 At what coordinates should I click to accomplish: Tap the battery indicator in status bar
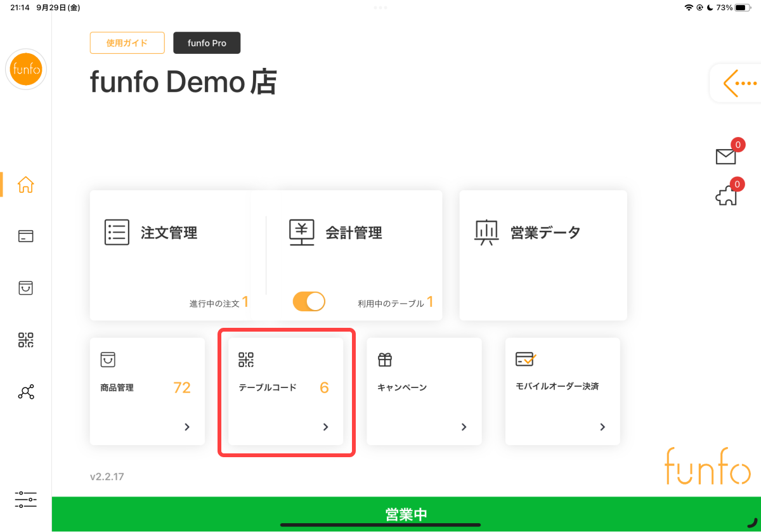[743, 8]
